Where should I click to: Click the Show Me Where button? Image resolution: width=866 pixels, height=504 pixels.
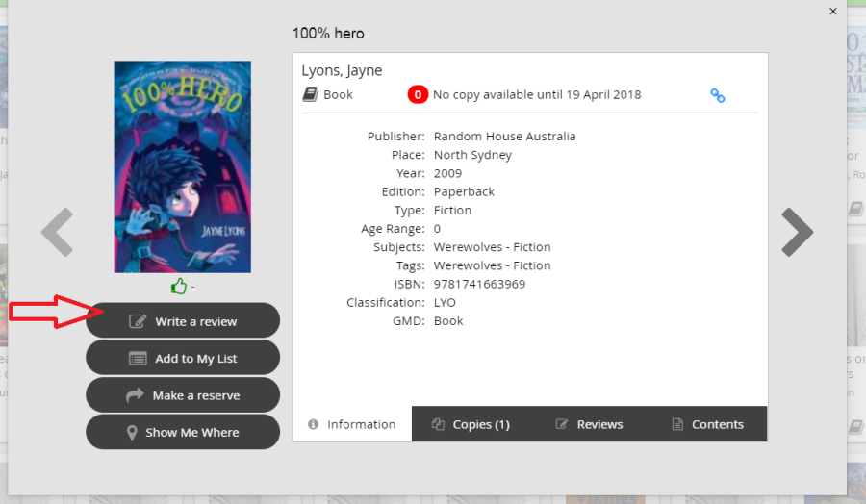183,432
